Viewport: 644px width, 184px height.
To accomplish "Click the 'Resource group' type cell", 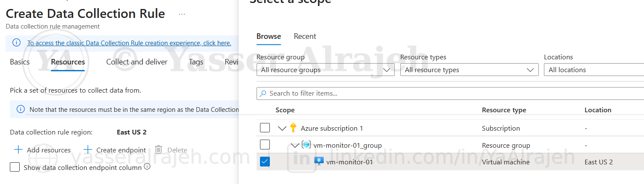I will pos(506,145).
